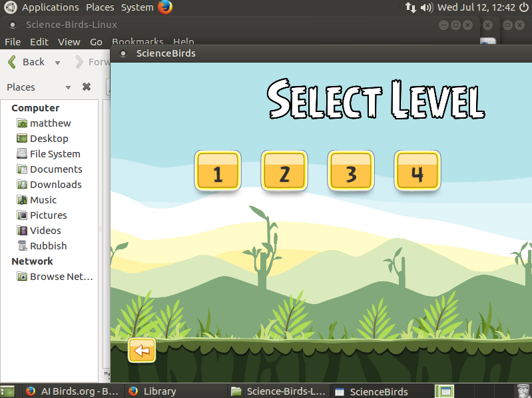Select level 2 in ScienceBirds
This screenshot has height=398, width=532.
click(284, 171)
